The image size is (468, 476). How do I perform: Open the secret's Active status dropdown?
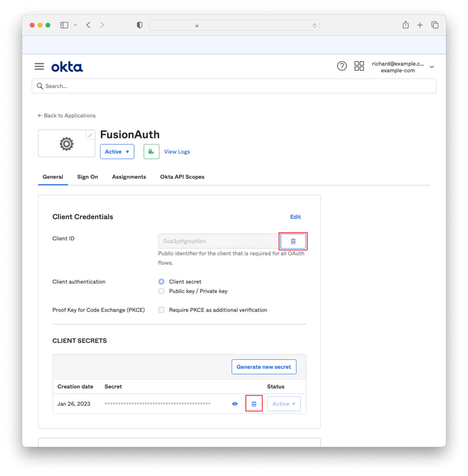(x=284, y=404)
